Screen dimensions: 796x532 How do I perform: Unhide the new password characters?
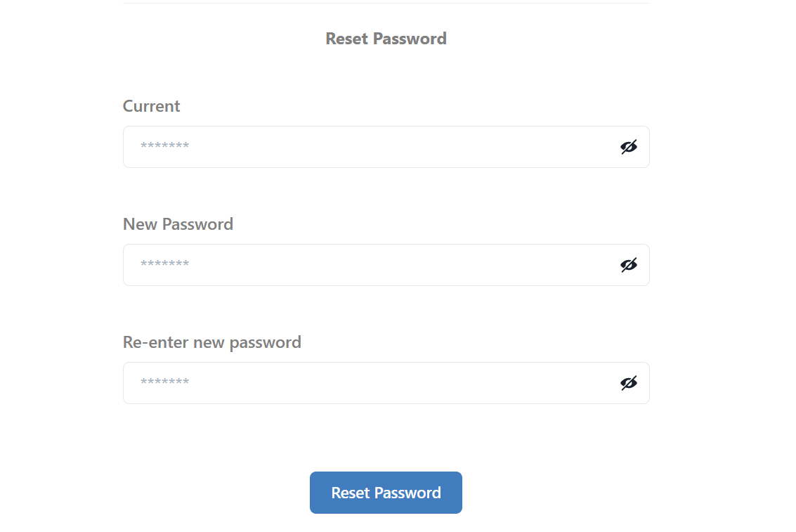tap(629, 265)
